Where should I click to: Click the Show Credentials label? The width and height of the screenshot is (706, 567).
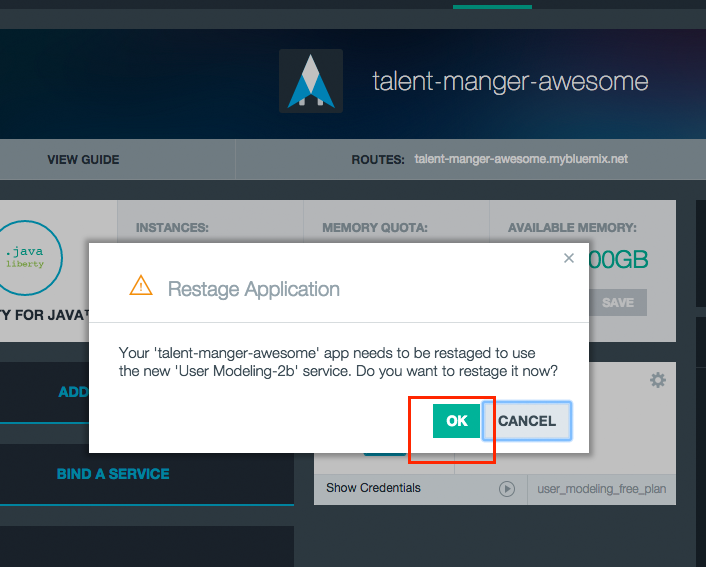[373, 488]
